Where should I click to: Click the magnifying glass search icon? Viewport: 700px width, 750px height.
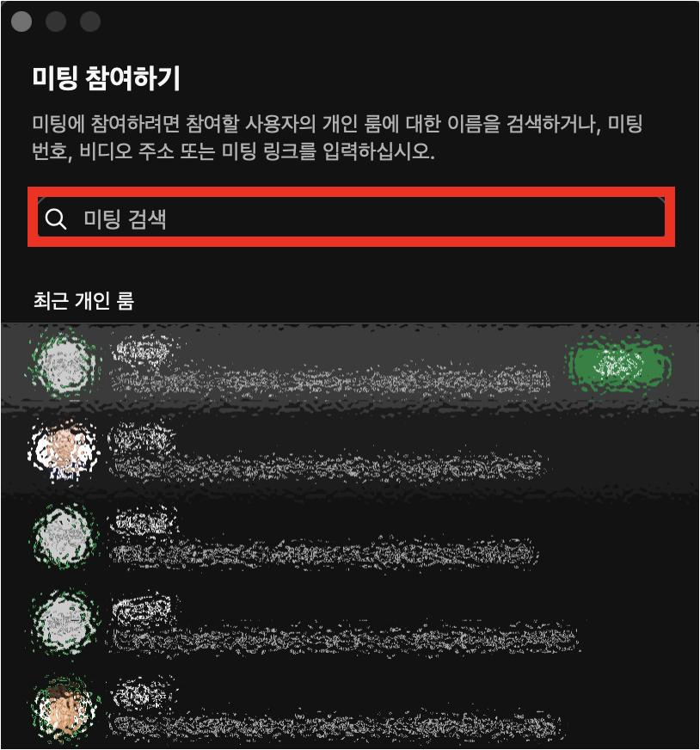coord(55,219)
